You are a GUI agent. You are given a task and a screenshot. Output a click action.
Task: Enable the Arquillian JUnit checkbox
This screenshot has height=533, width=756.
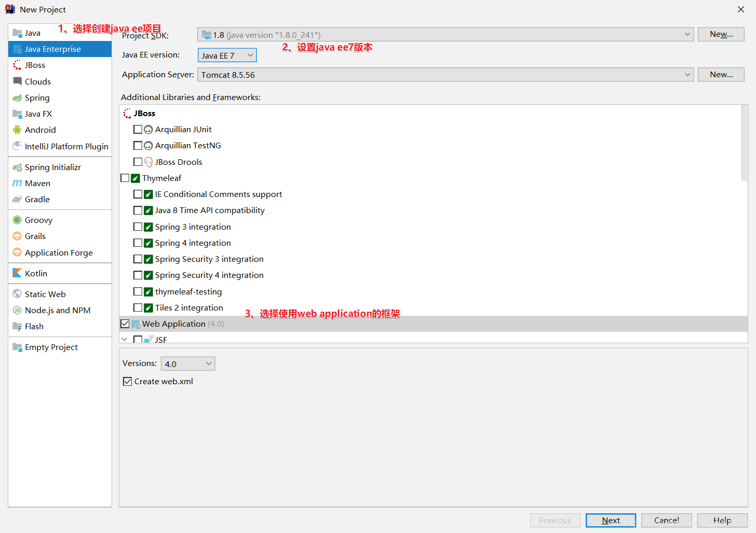pyautogui.click(x=138, y=129)
